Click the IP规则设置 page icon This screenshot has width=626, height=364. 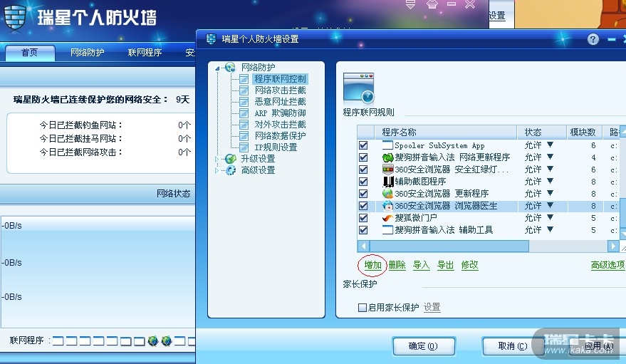click(244, 147)
